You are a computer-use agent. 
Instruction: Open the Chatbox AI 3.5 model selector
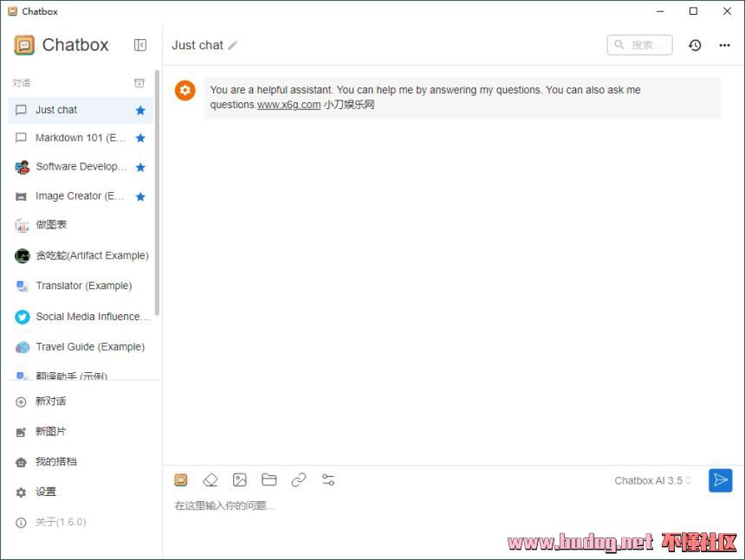tap(652, 480)
